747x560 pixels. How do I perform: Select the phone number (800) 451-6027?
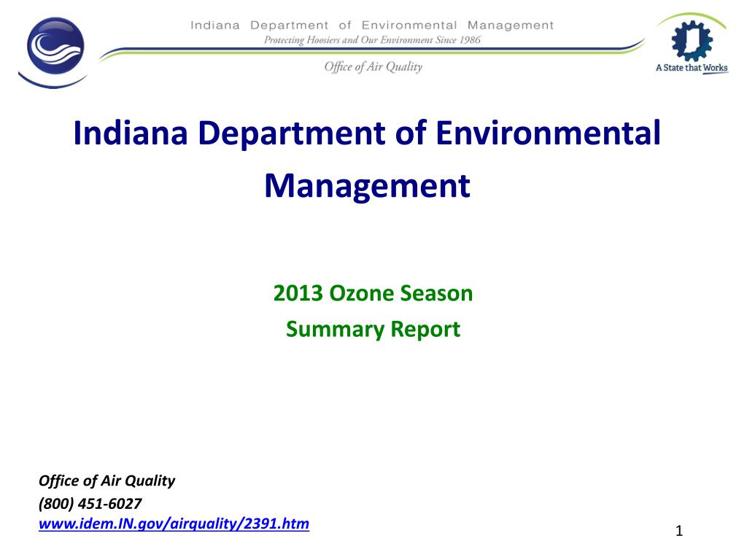click(x=90, y=503)
